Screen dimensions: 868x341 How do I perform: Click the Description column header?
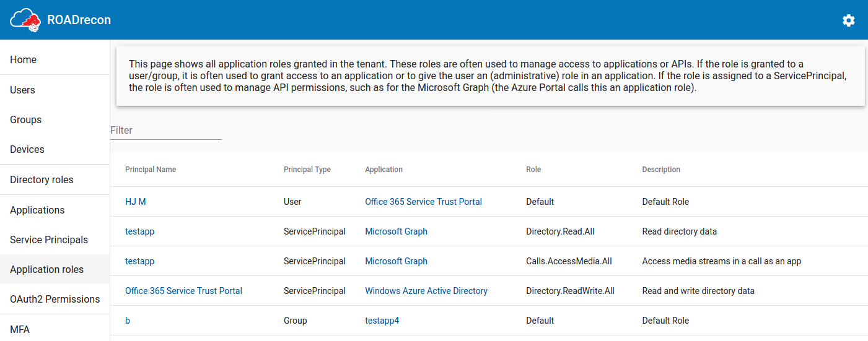click(x=661, y=170)
